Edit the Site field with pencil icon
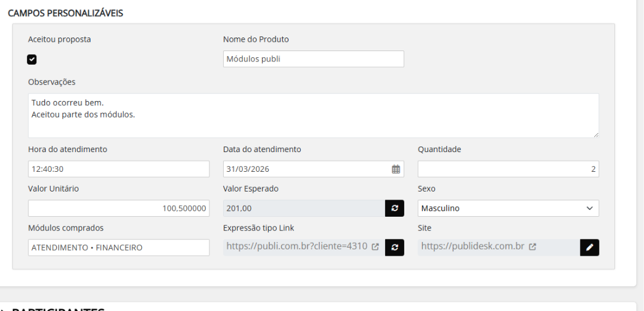 coord(589,247)
